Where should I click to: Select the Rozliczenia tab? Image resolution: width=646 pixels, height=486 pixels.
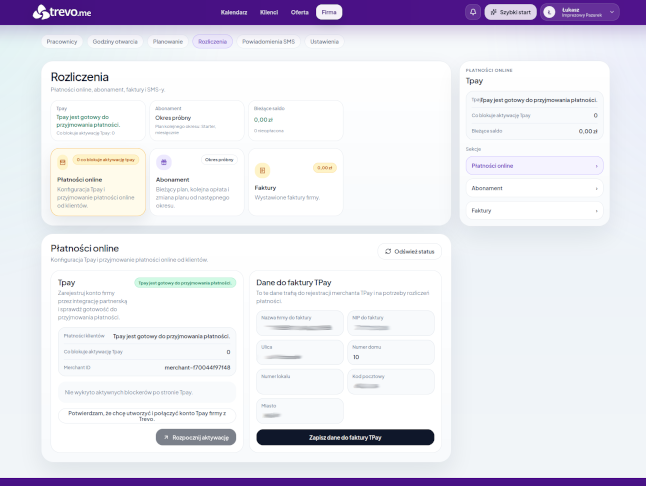click(213, 42)
